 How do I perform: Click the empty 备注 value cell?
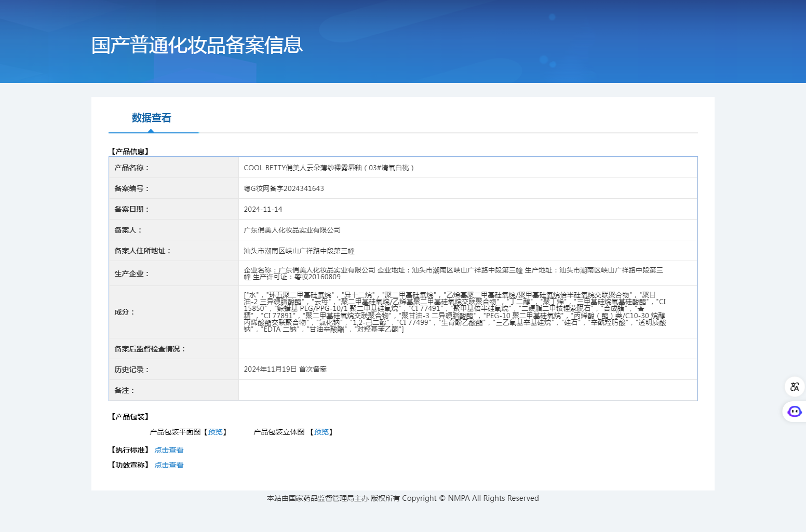tap(467, 390)
